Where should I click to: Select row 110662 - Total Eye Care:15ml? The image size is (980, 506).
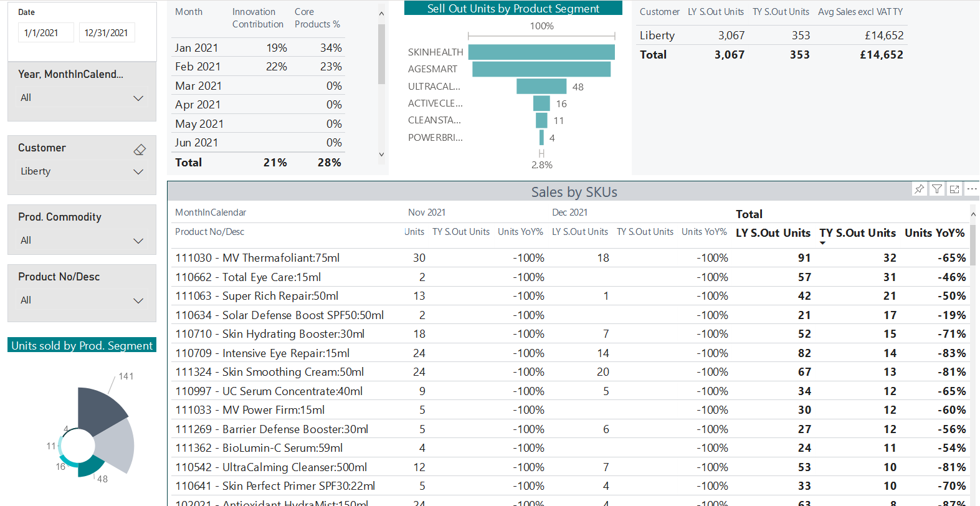pos(569,277)
